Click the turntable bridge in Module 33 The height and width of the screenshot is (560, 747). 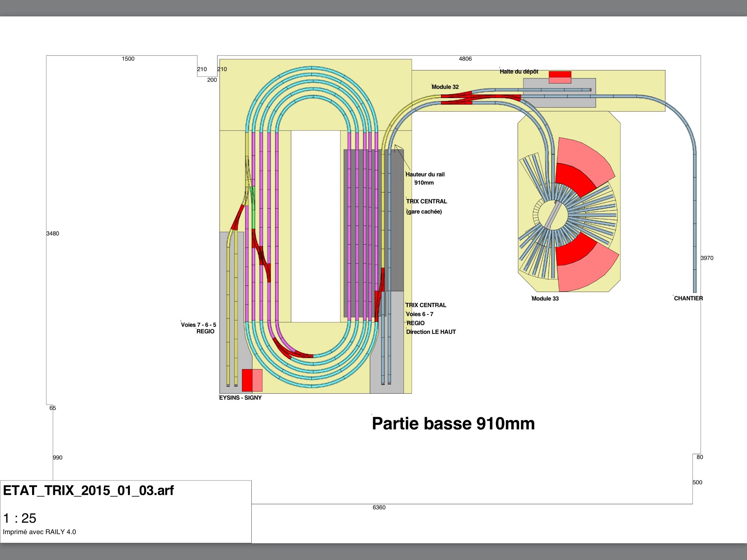click(553, 215)
